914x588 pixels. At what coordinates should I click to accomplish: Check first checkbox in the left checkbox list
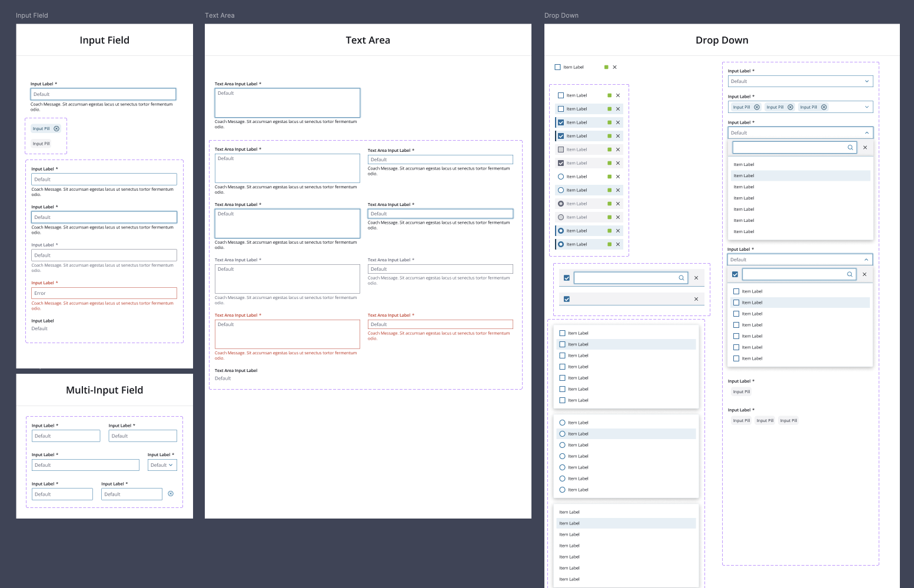[563, 333]
